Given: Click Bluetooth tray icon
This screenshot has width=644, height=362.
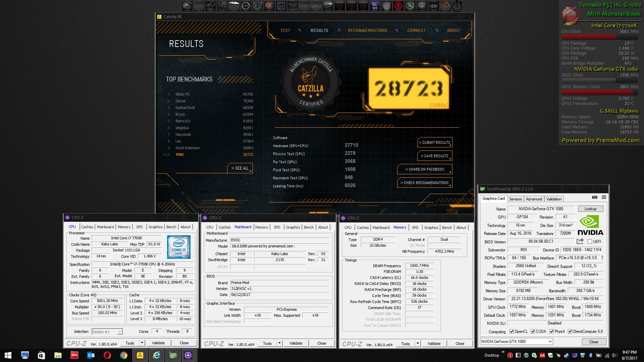Looking at the screenshot, I should tap(591, 355).
